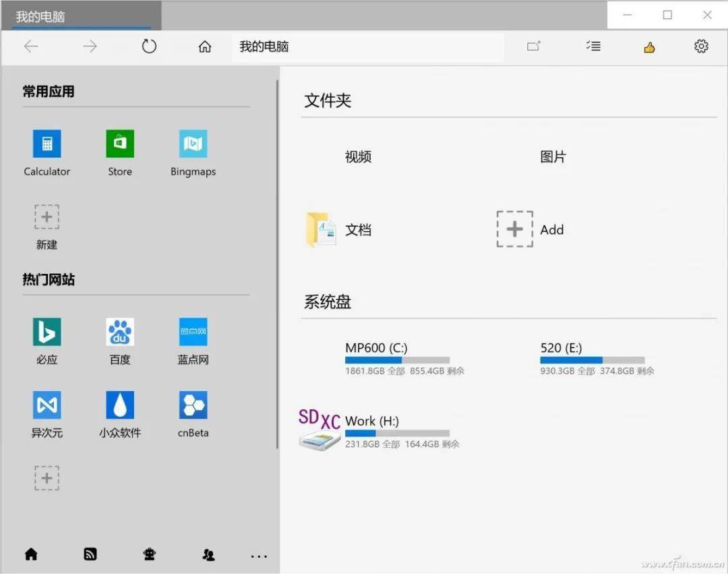
Task: Open the RSS feed icon
Action: pos(90,554)
